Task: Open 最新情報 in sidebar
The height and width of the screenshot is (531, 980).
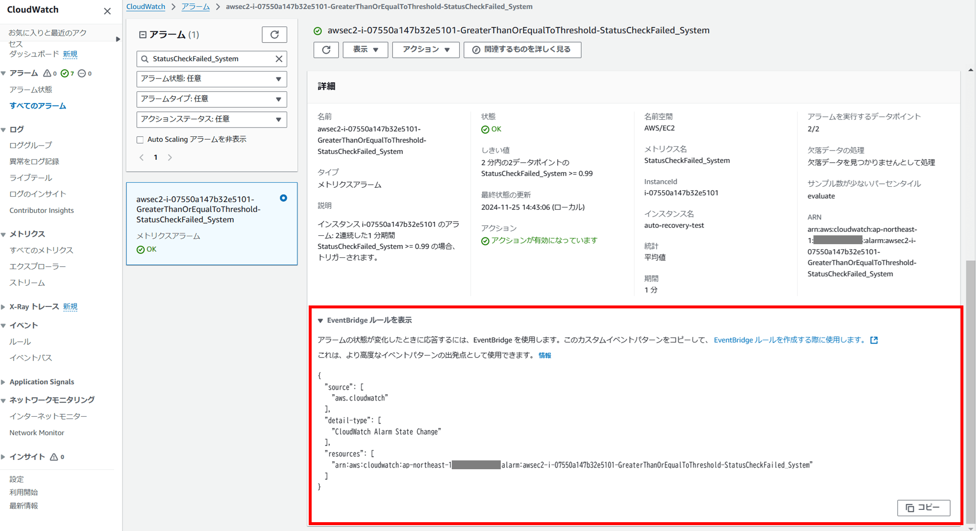Action: [24, 506]
